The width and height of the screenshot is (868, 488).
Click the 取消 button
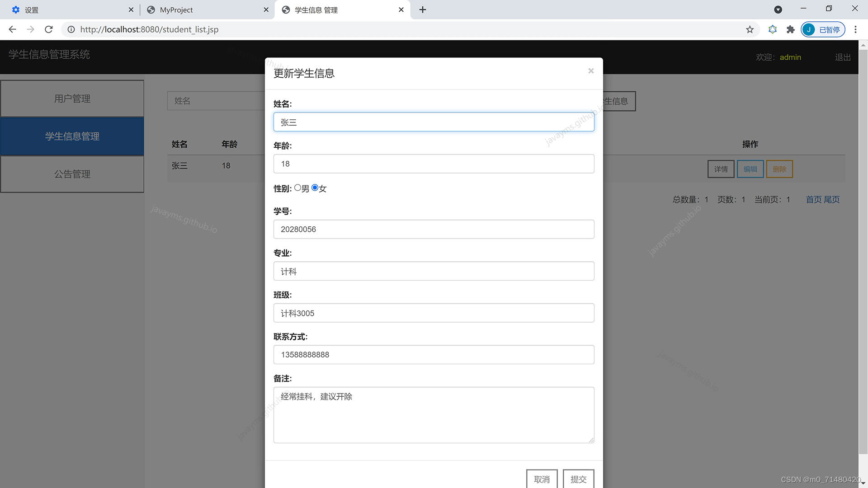(542, 479)
